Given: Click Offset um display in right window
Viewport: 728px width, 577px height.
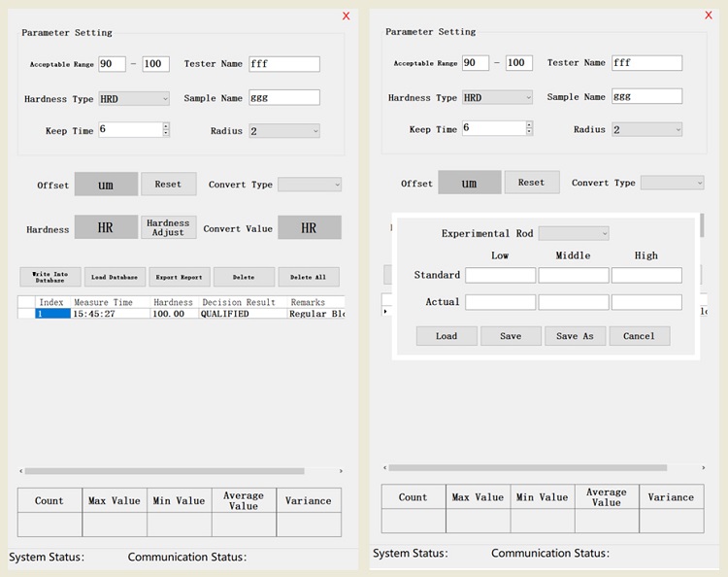Looking at the screenshot, I should pos(470,182).
